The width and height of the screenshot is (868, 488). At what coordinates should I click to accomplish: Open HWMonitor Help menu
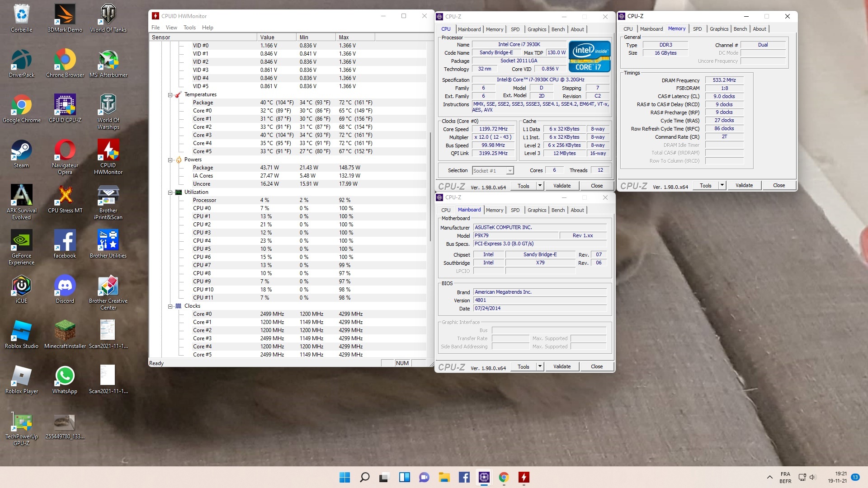[208, 28]
